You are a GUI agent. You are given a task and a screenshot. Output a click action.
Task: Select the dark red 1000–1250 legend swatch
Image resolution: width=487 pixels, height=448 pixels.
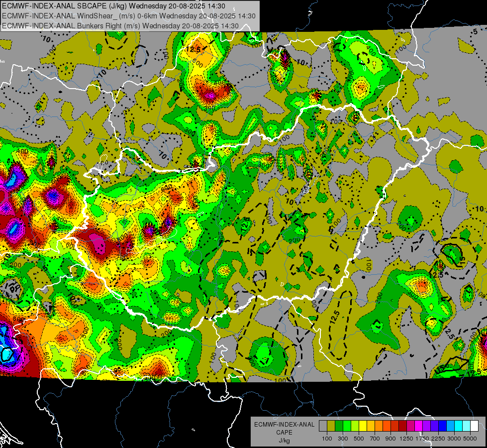(403, 426)
